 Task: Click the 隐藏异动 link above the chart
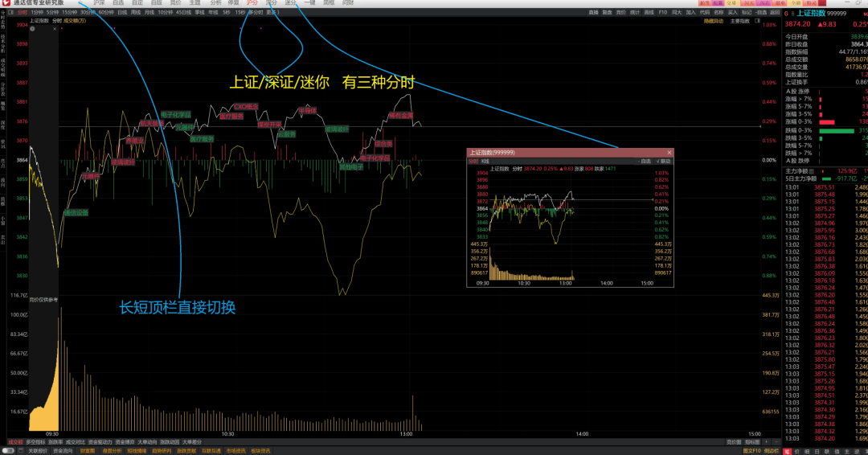[714, 21]
